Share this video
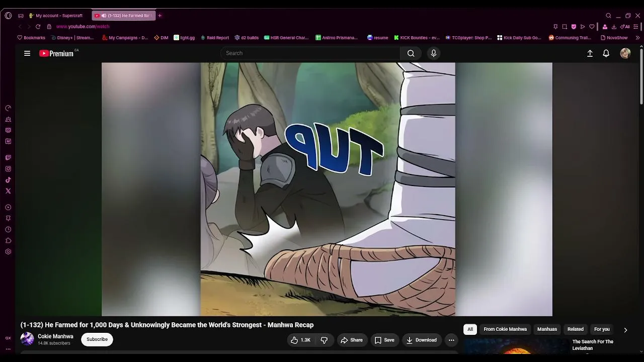The height and width of the screenshot is (362, 644). point(352,340)
